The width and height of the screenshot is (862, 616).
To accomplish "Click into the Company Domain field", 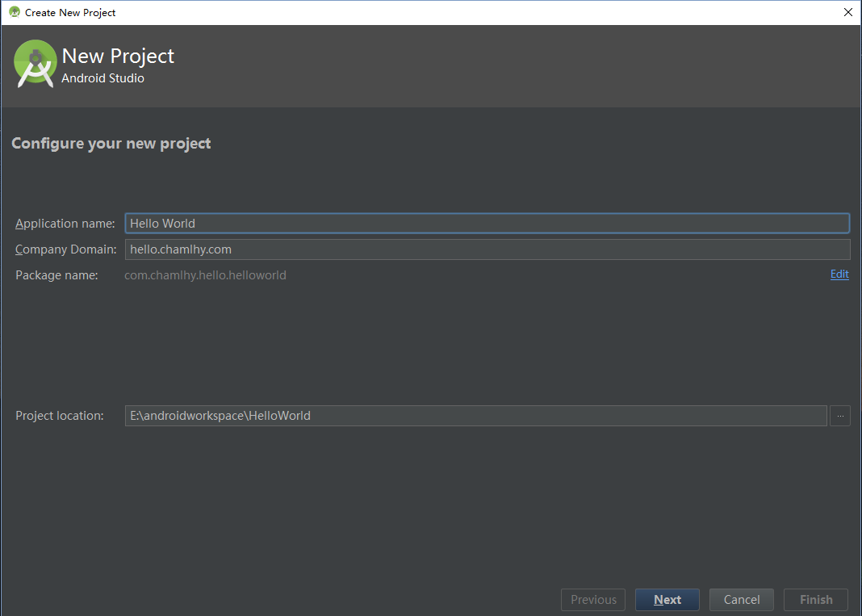I will (x=487, y=249).
